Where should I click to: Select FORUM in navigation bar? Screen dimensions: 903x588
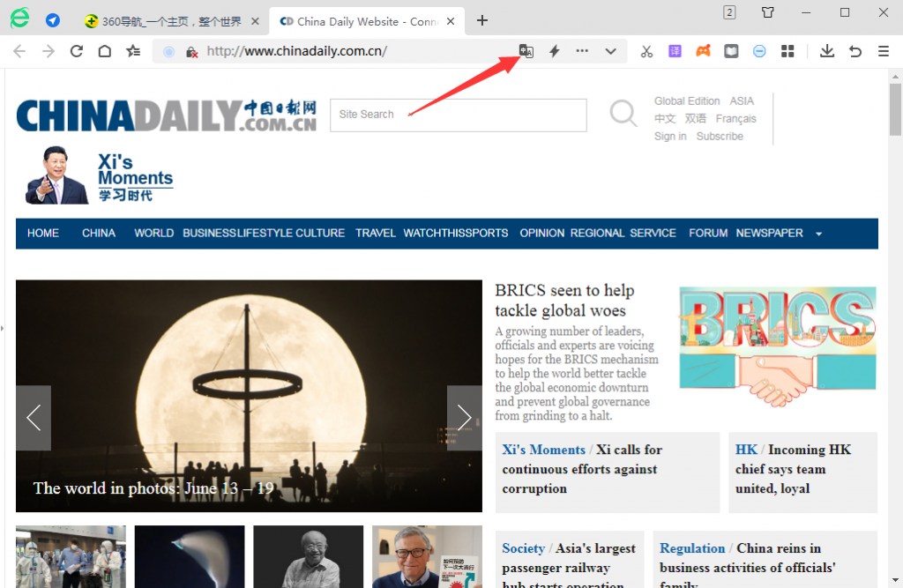(708, 234)
